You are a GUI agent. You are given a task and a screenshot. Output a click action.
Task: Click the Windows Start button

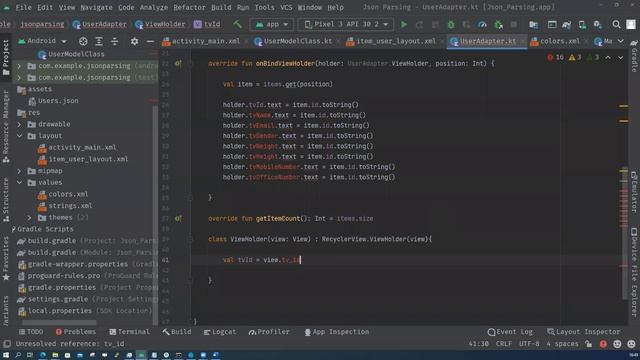[x=6, y=356]
